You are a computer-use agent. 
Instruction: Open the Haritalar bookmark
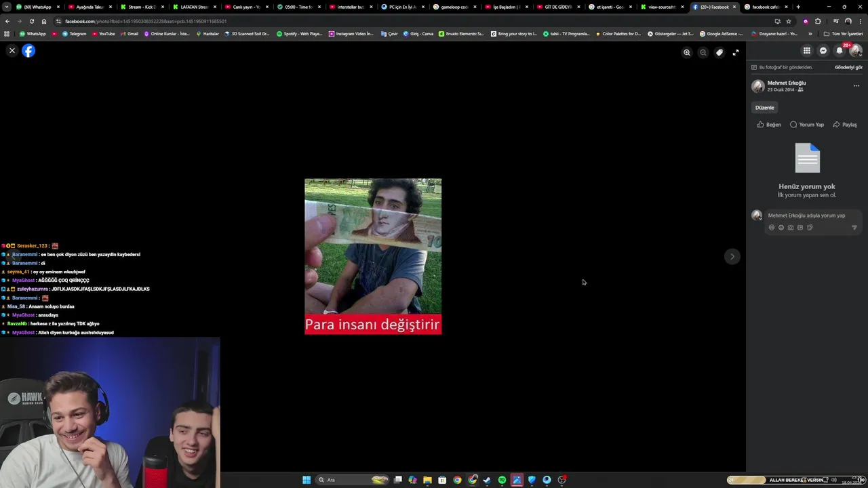(208, 33)
